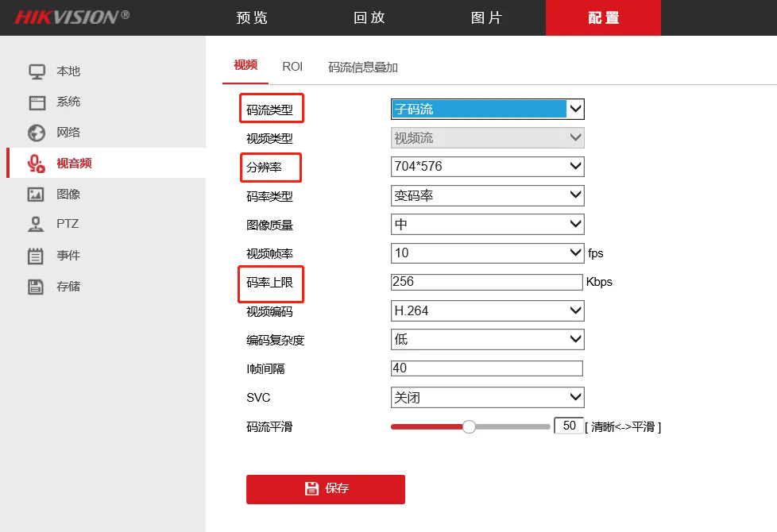This screenshot has width=777, height=532.
Task: Click the 码流平滑 slider handle
Action: click(x=469, y=426)
